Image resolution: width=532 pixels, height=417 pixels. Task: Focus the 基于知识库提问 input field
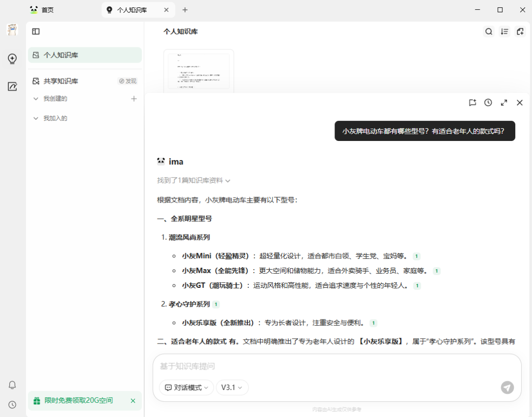coord(337,366)
